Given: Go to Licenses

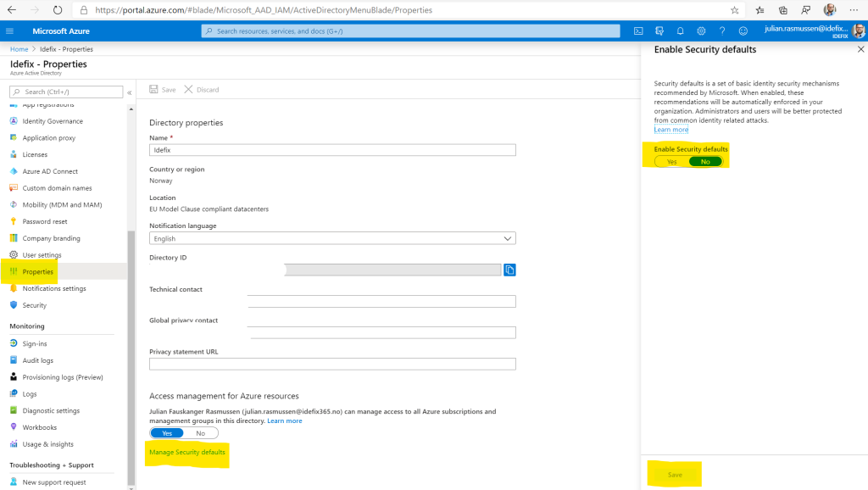Looking at the screenshot, I should [x=35, y=154].
